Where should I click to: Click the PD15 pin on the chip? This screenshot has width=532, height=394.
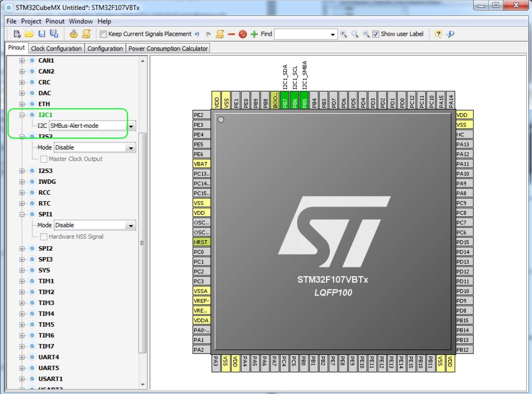point(464,242)
